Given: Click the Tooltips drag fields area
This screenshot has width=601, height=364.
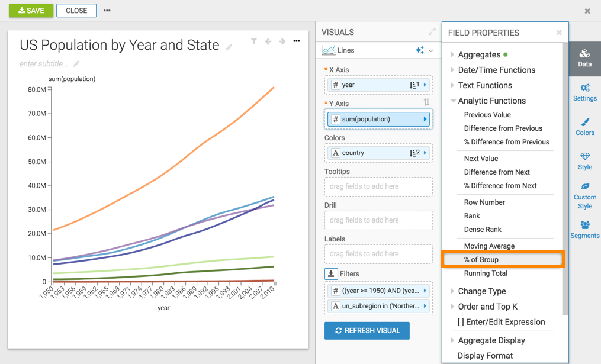Looking at the screenshot, I should click(378, 186).
